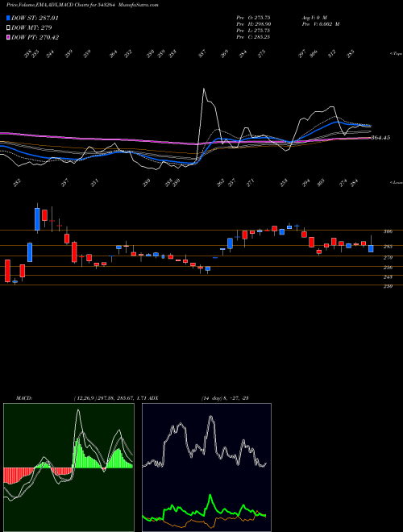The height and width of the screenshot is (532, 403).
Task: Click the magenta DOW PT legend swatch
Action: pos(8,37)
